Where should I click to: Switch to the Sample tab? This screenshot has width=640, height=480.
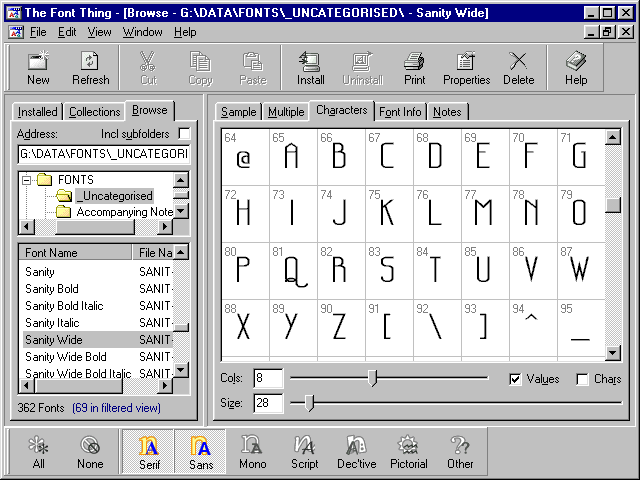(x=238, y=112)
